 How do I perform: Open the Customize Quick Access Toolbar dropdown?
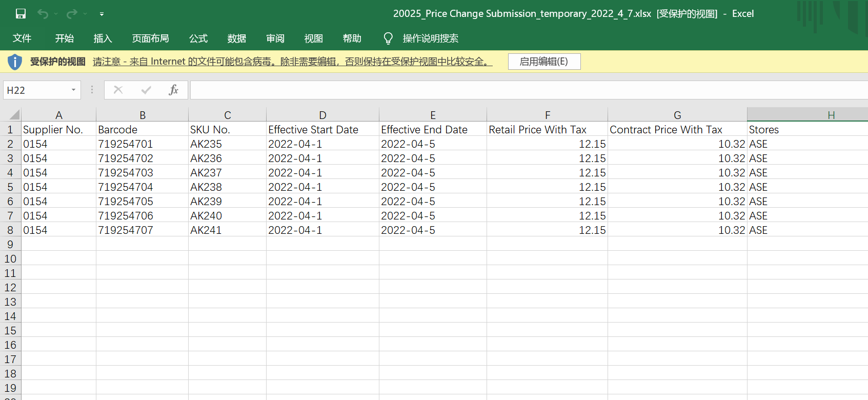pyautogui.click(x=102, y=14)
